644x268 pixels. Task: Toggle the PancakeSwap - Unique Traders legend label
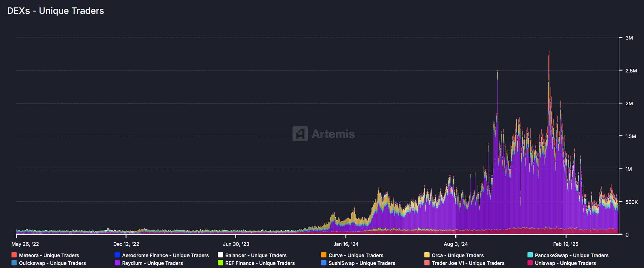coord(572,255)
